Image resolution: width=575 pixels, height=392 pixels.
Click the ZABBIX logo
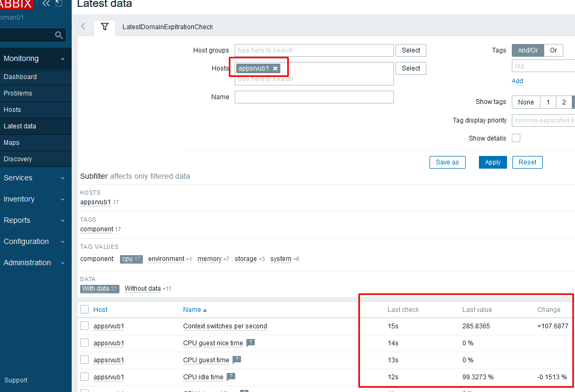click(x=16, y=5)
